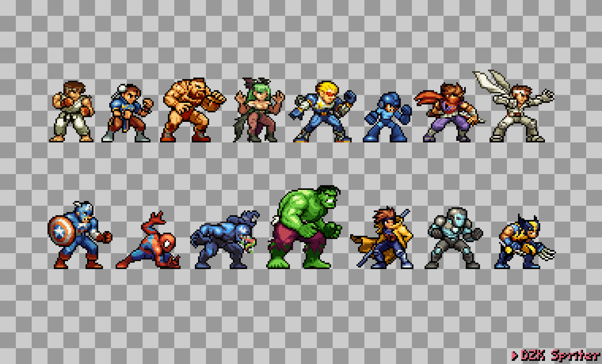Click the Chun-Li sprite in blue dress
The width and height of the screenshot is (602, 364).
pyautogui.click(x=128, y=113)
